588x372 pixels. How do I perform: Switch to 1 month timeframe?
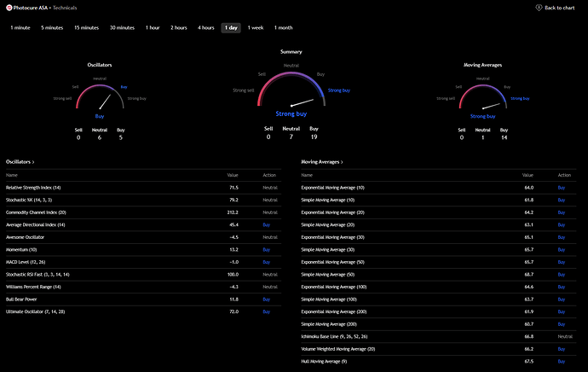(x=283, y=27)
